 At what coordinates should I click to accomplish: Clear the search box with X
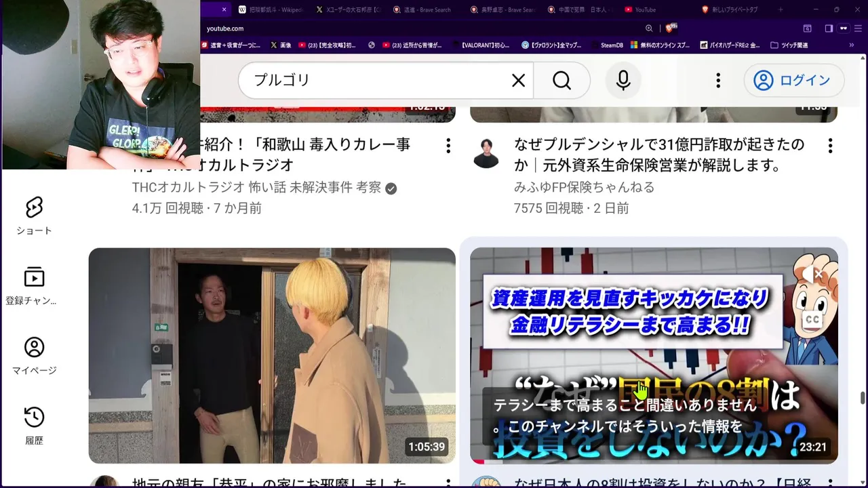[x=518, y=81]
